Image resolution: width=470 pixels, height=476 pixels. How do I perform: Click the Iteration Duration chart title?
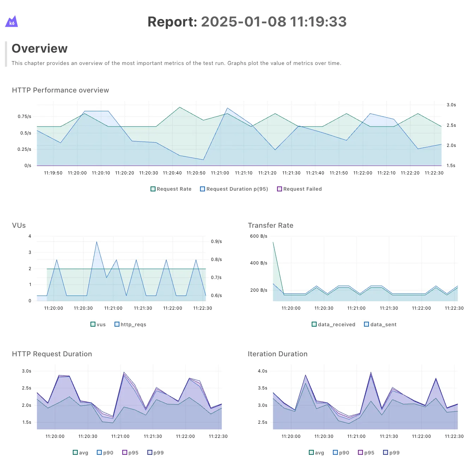click(x=278, y=354)
